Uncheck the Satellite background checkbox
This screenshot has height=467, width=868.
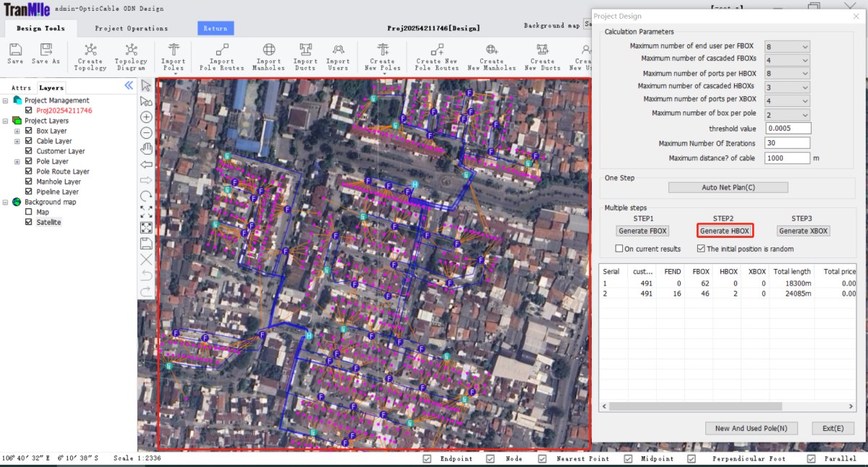coord(29,222)
